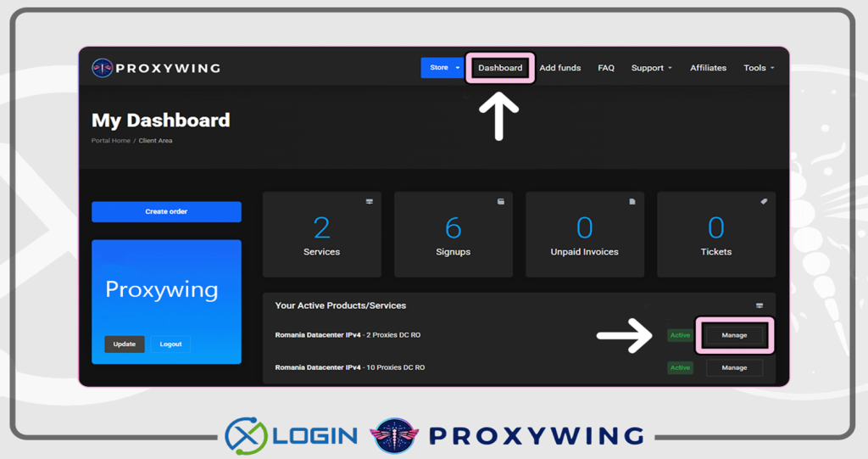Screen dimensions: 868x459
Task: Open the Store menu button
Action: point(442,68)
